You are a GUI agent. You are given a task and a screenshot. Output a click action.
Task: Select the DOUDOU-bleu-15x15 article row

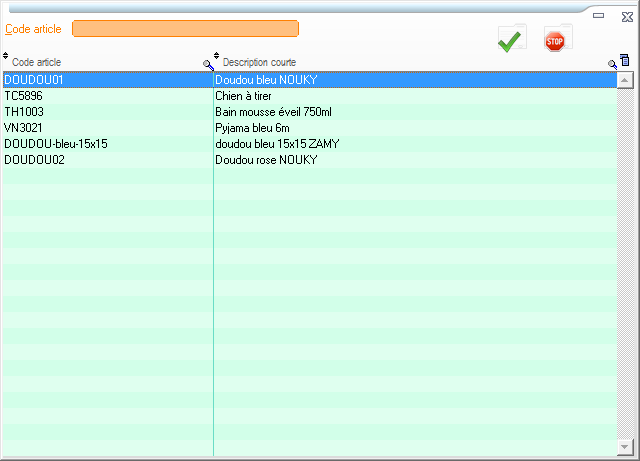[x=56, y=144]
